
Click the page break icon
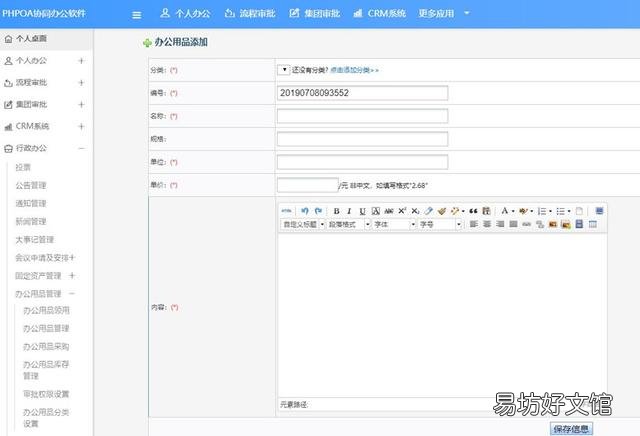pyautogui.click(x=579, y=224)
